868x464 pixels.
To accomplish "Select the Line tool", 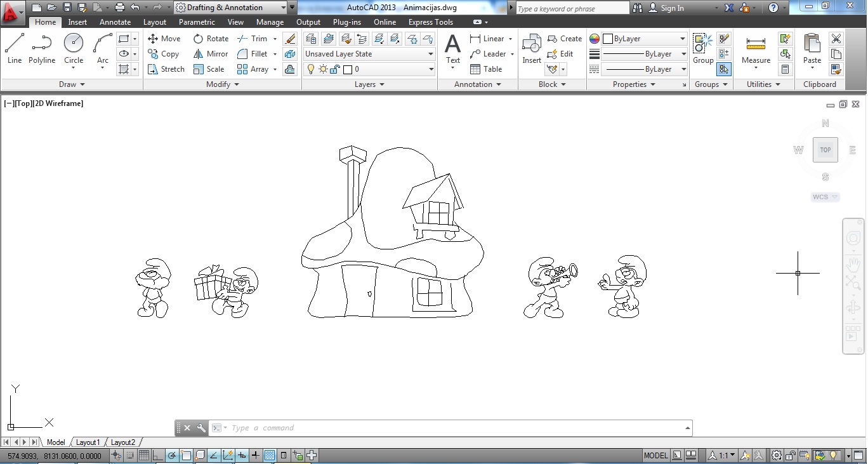I will pyautogui.click(x=15, y=50).
